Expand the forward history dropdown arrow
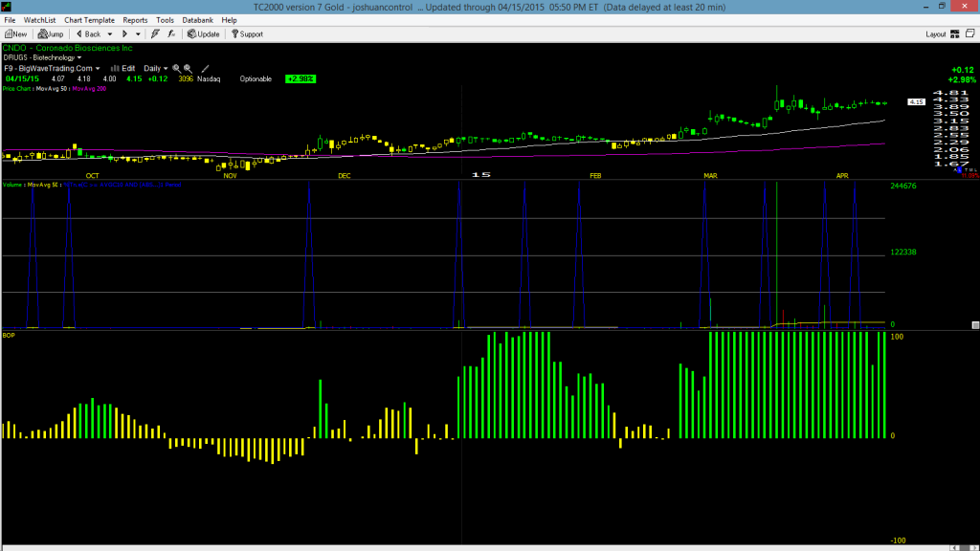The image size is (980, 551). pyautogui.click(x=138, y=34)
